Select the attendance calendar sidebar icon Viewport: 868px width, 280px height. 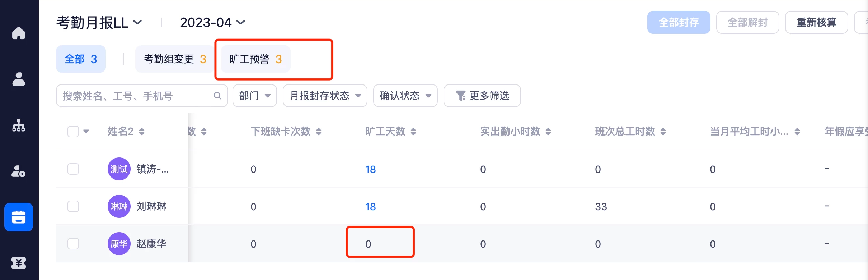tap(19, 217)
